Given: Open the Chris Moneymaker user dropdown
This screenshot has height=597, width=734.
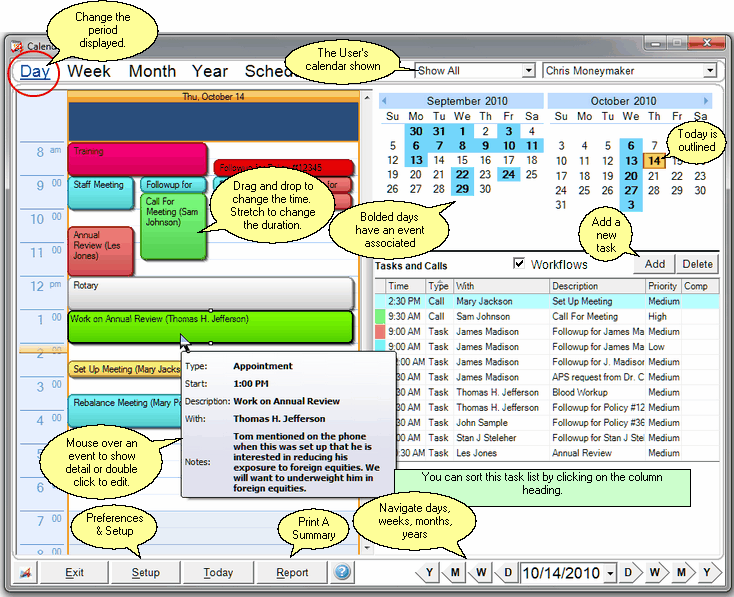Looking at the screenshot, I should 709,71.
